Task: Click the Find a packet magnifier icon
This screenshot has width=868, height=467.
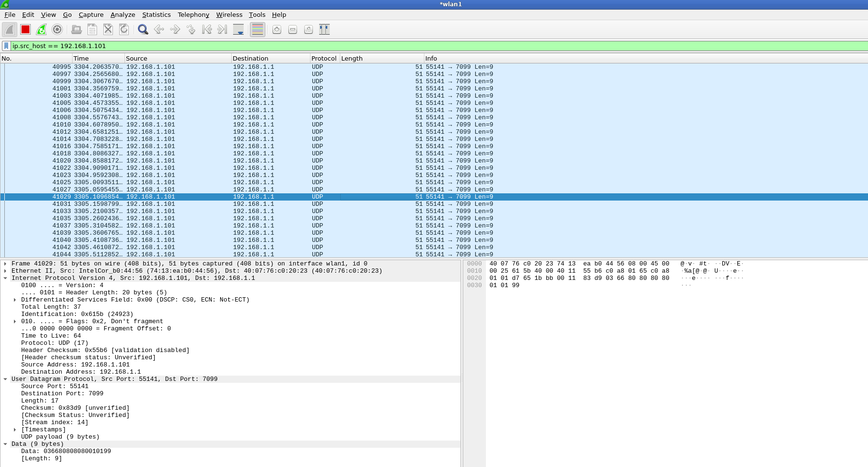Action: (x=143, y=30)
